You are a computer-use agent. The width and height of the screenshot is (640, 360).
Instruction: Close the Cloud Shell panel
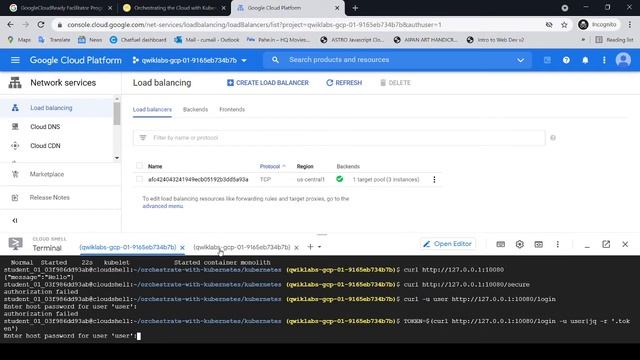click(625, 244)
